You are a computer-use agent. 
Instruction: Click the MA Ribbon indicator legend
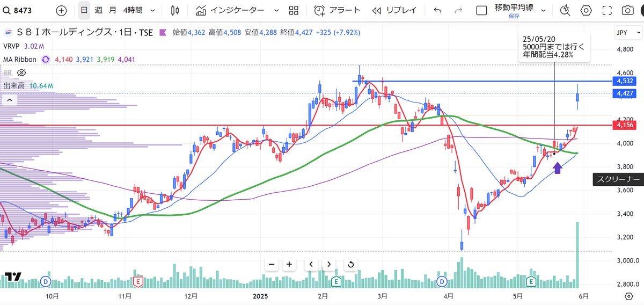point(20,60)
